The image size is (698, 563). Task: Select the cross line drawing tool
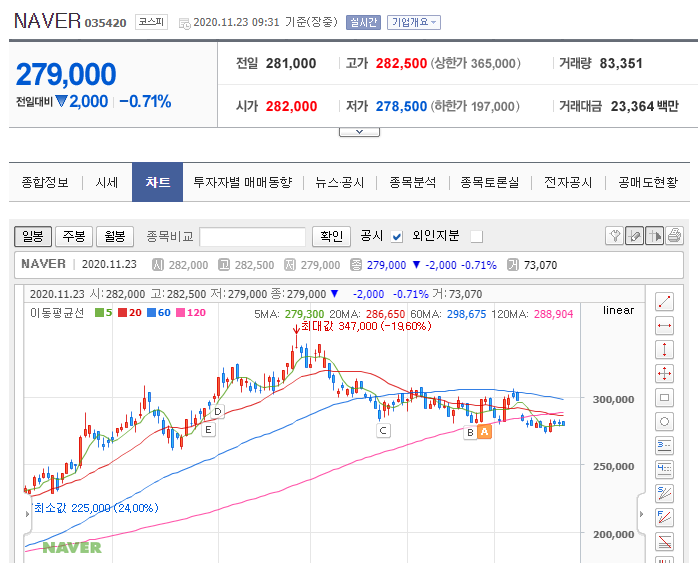(664, 373)
